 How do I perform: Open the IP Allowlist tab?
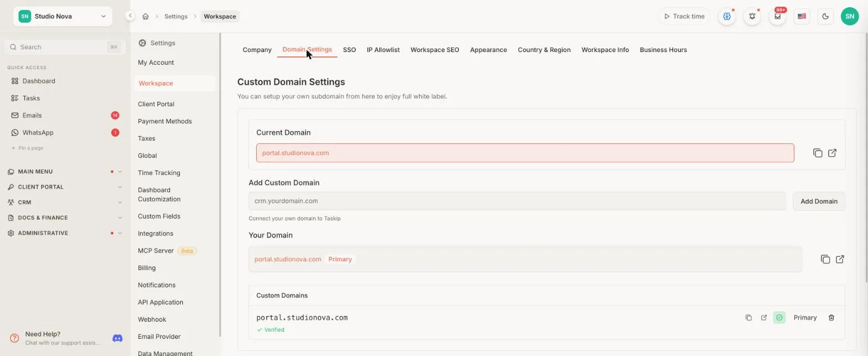383,50
